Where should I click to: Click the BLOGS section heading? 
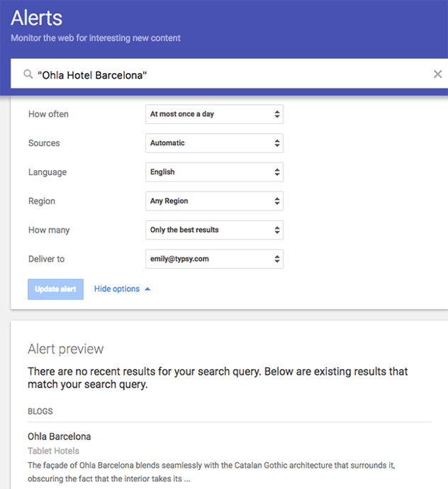click(40, 411)
